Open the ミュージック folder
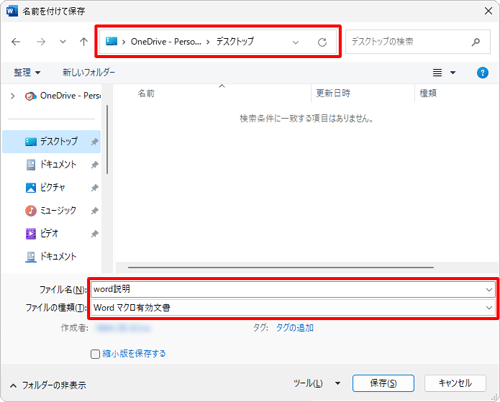This screenshot has height=402, width=500. (x=52, y=211)
